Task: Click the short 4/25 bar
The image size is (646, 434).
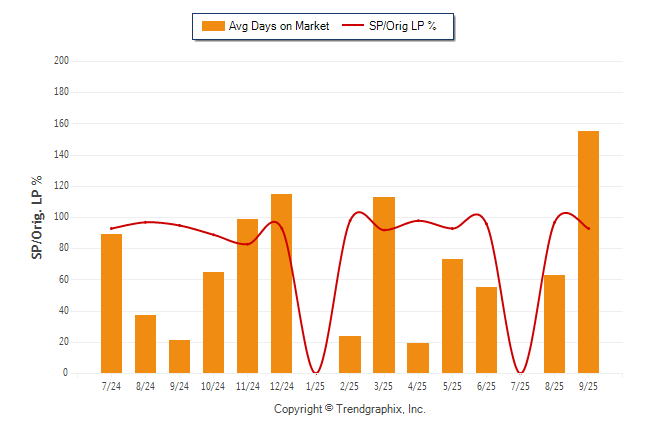Action: click(418, 357)
